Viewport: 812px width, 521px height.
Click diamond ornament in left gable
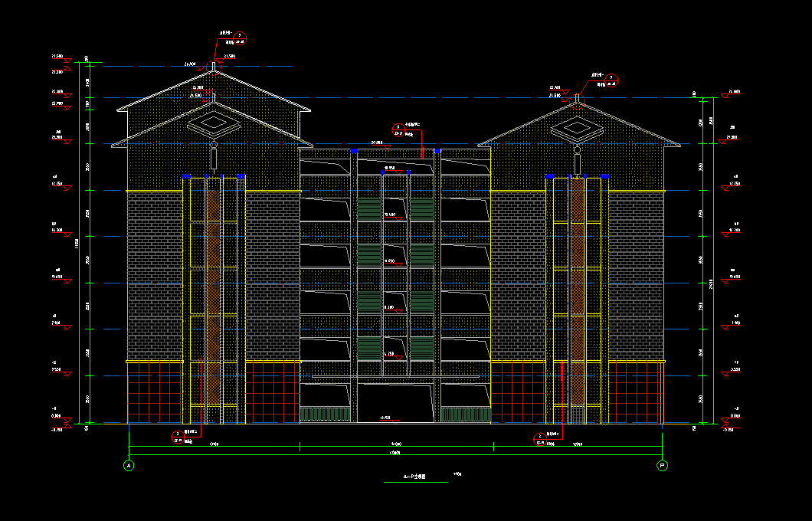pyautogui.click(x=213, y=123)
